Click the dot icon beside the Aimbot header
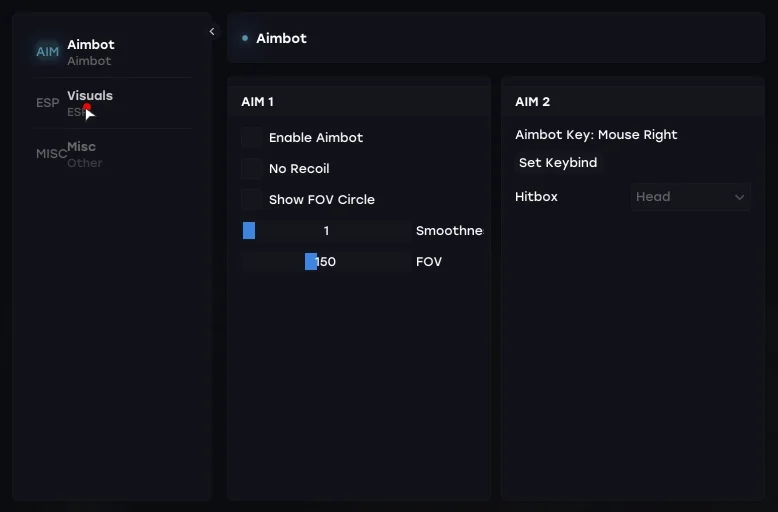 point(245,38)
